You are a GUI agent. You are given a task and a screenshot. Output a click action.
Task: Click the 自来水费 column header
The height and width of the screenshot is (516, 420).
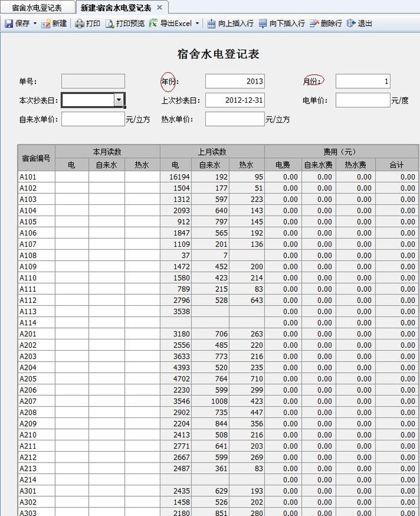point(319,165)
